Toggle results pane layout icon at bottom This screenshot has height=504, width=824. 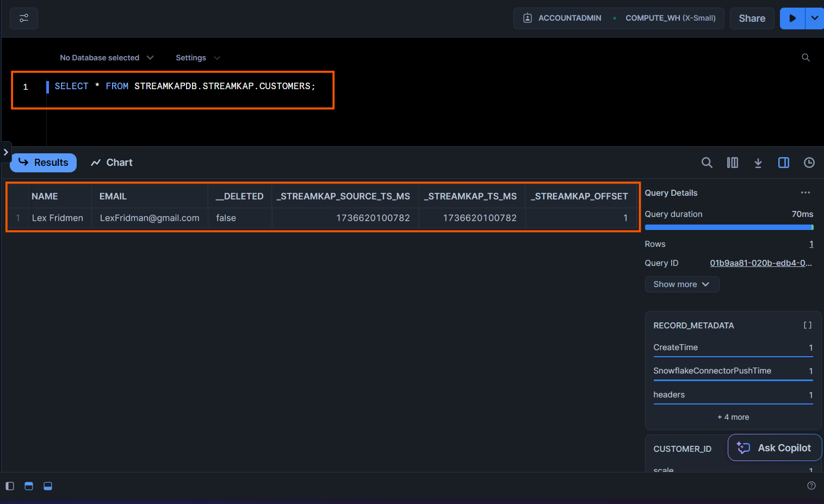pos(48,486)
